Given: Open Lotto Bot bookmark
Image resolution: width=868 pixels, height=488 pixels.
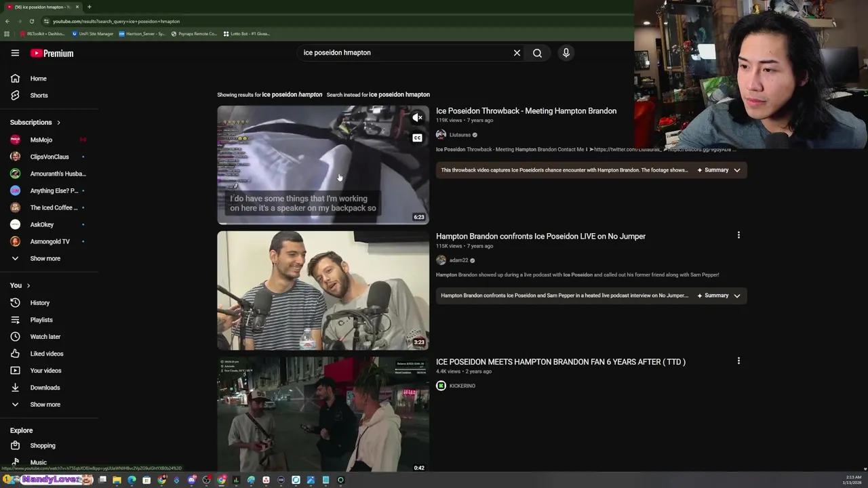Looking at the screenshot, I should point(247,34).
